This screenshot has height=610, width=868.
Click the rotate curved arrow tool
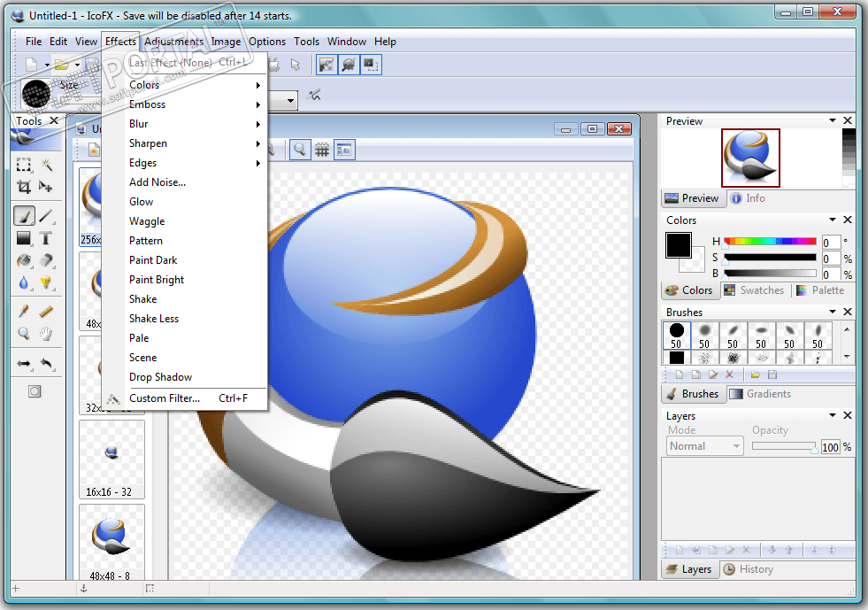[46, 364]
